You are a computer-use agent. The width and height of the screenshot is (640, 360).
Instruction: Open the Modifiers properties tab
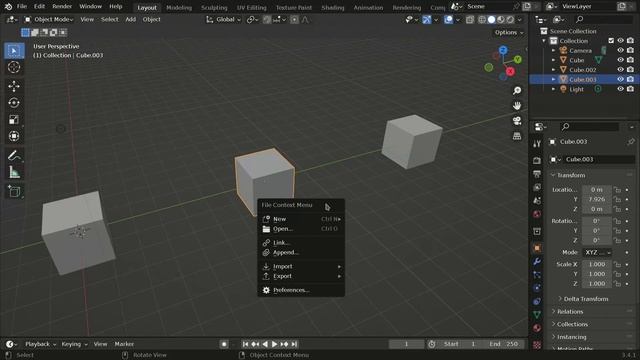[537, 261]
